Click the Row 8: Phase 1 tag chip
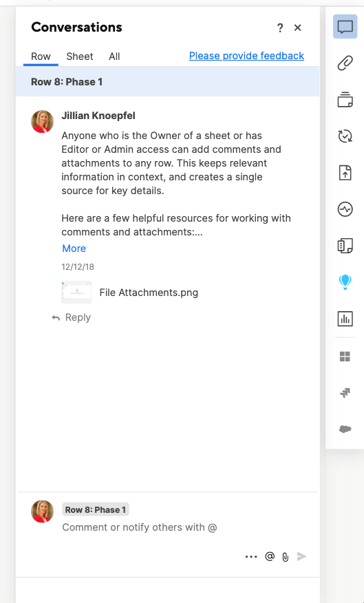364x603 pixels. pos(96,510)
